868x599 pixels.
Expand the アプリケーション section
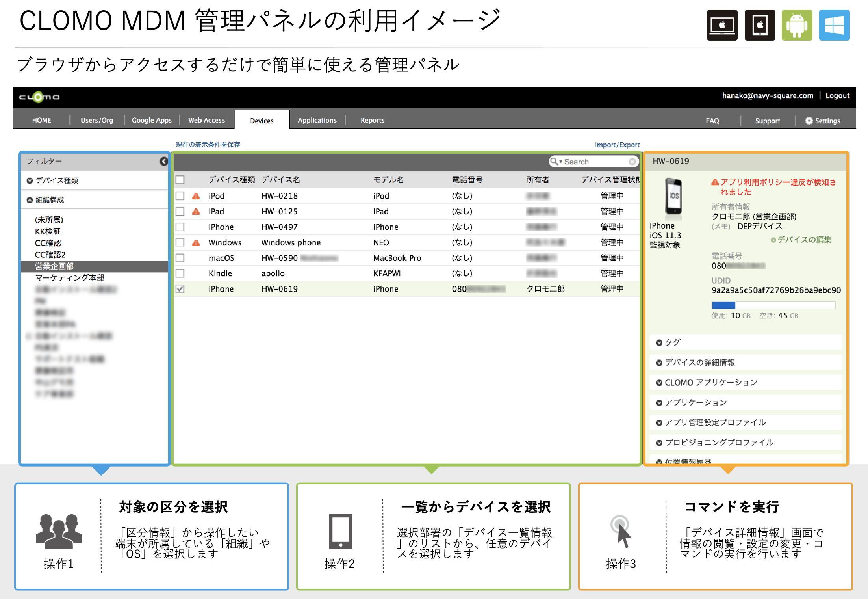[x=746, y=402]
